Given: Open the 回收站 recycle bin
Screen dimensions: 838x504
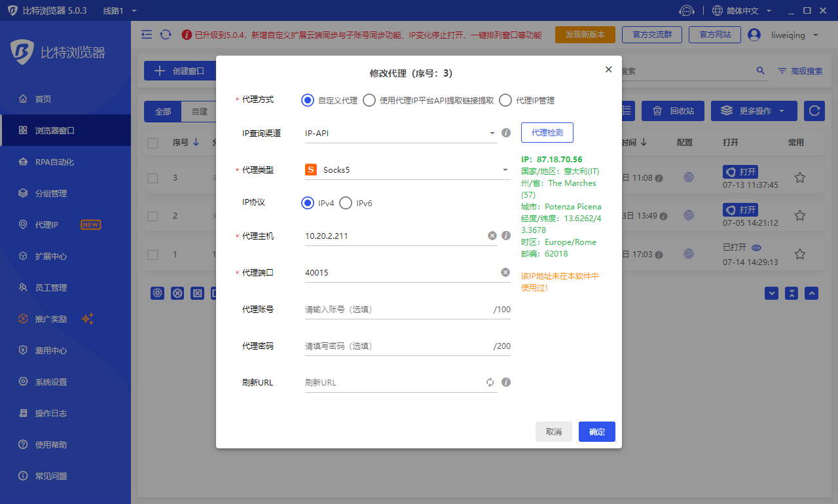Looking at the screenshot, I should click(673, 111).
